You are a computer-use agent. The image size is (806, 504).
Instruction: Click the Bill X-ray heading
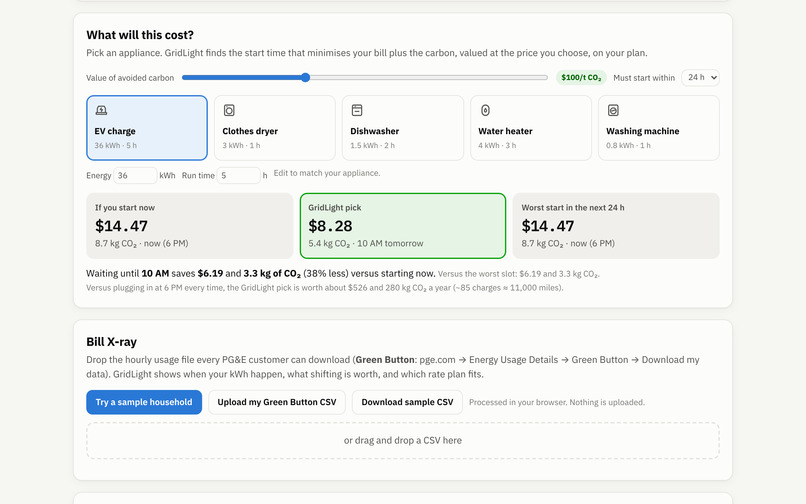[x=112, y=342]
